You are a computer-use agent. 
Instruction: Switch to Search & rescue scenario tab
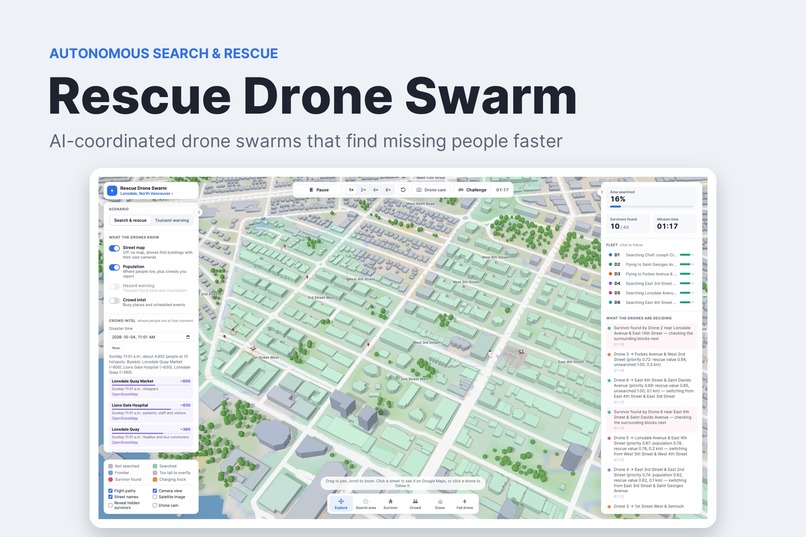[x=130, y=220]
